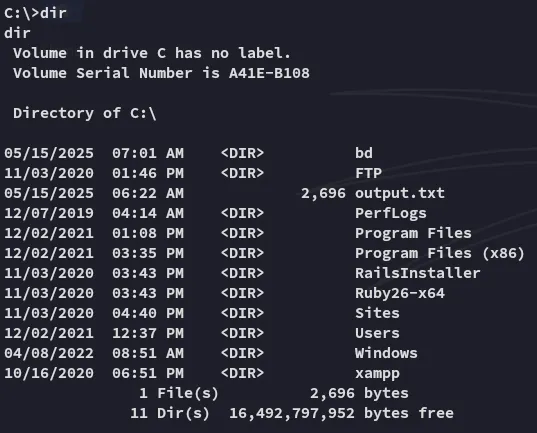Click the 05/15/2025 date on the bd row
Viewport: 537px width, 433px height.
[x=49, y=153]
